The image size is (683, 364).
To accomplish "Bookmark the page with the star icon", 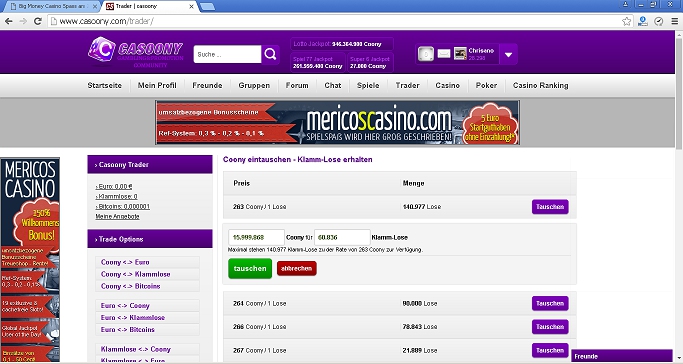I will (626, 21).
